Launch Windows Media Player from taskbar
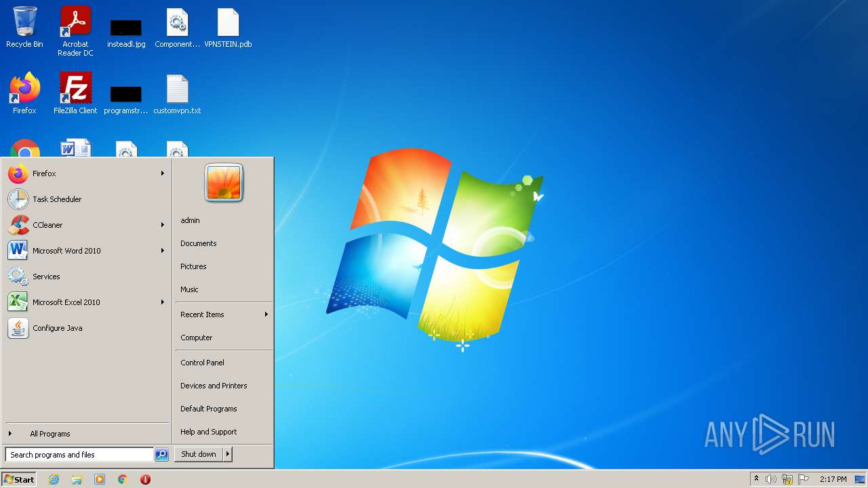 (x=100, y=479)
